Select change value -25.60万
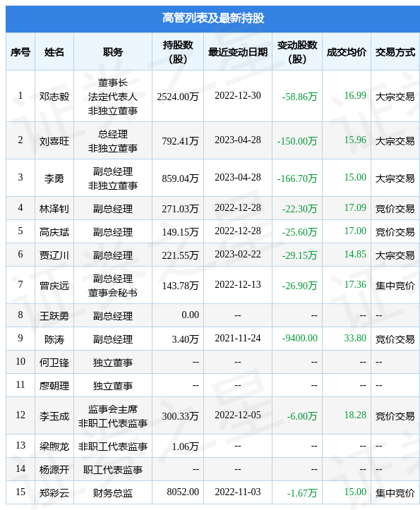Viewport: 420px width, 510px height. pyautogui.click(x=299, y=232)
